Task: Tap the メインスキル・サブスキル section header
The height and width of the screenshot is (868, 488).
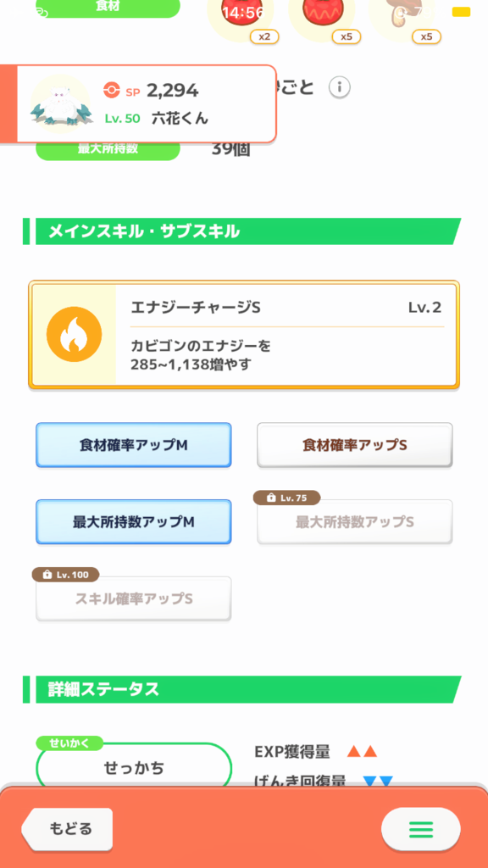Action: (x=241, y=231)
